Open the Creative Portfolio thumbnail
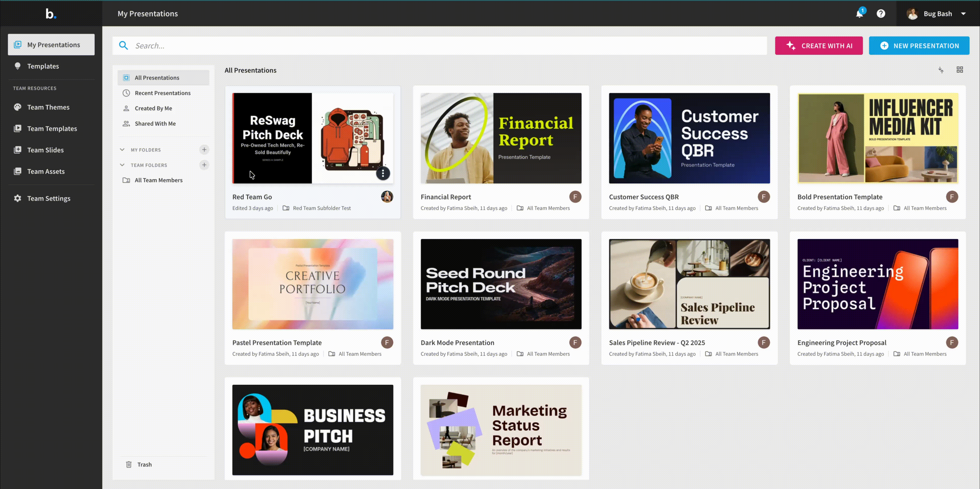The height and width of the screenshot is (489, 980). coord(313,284)
